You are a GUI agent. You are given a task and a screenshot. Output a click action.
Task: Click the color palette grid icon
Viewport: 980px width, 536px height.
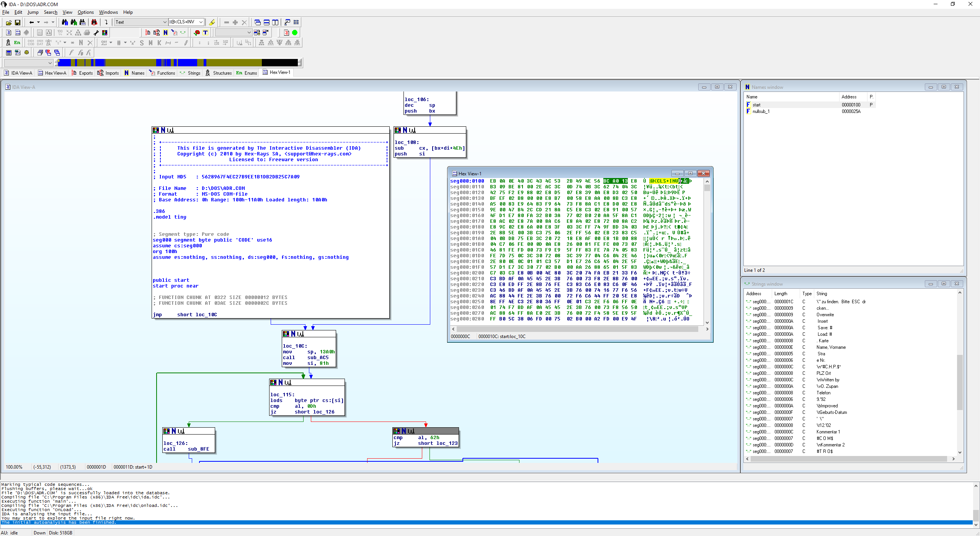(x=105, y=33)
